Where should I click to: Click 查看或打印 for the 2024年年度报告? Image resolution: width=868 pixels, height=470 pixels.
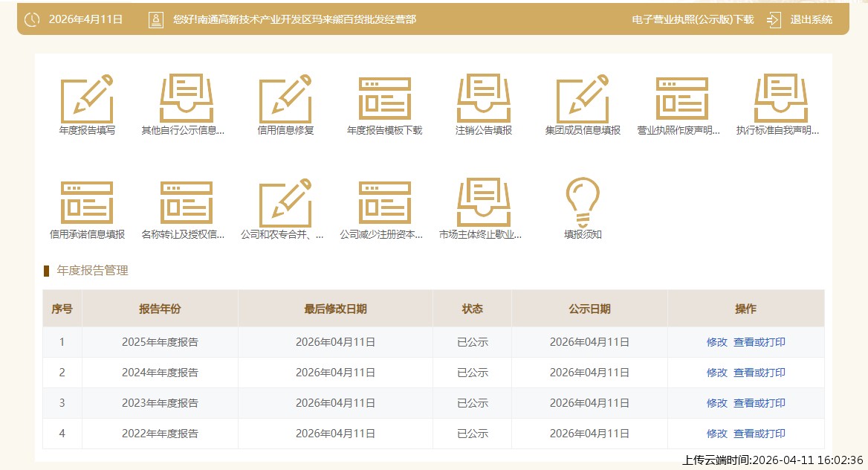tap(759, 373)
